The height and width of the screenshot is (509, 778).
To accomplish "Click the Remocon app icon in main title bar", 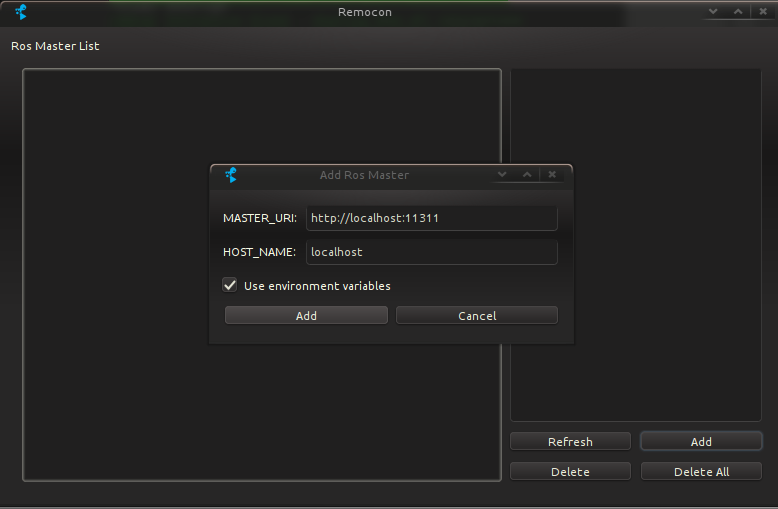I will tap(21, 12).
